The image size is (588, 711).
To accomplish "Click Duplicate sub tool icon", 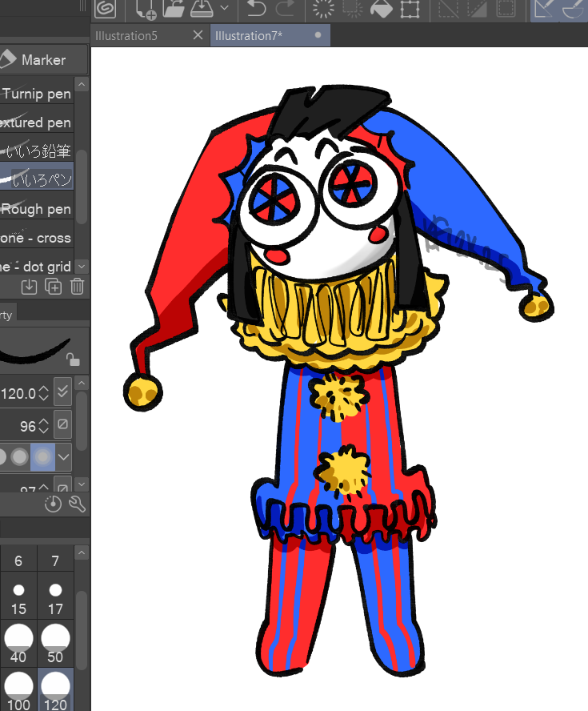I will 54,287.
